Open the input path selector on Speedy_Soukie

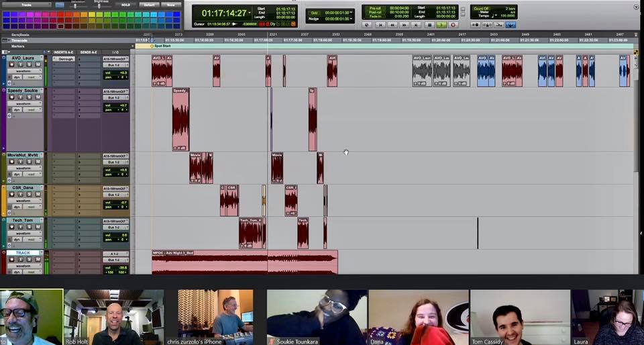point(115,91)
